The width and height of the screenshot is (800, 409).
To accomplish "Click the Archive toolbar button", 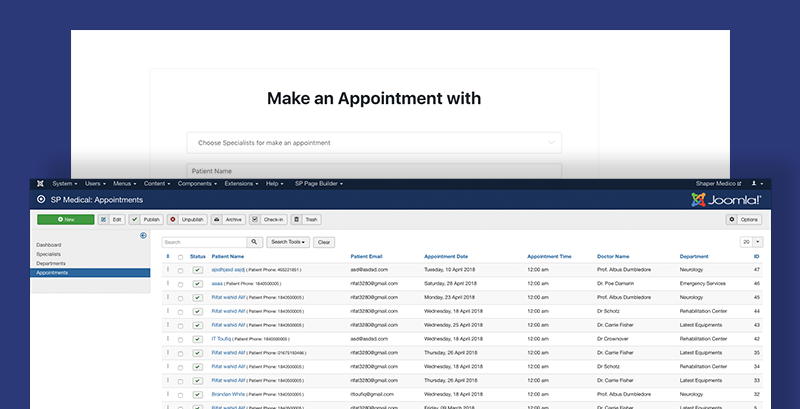I will (229, 219).
